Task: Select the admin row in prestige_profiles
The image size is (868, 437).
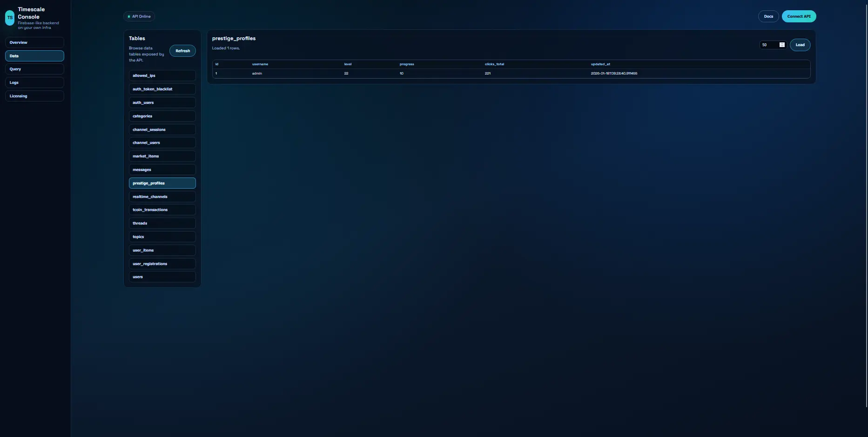Action: pyautogui.click(x=257, y=74)
